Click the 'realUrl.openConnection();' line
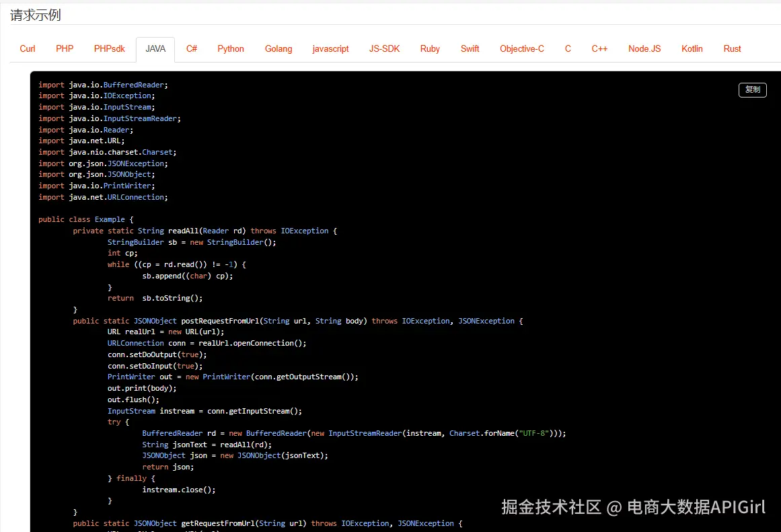781x532 pixels. click(207, 343)
